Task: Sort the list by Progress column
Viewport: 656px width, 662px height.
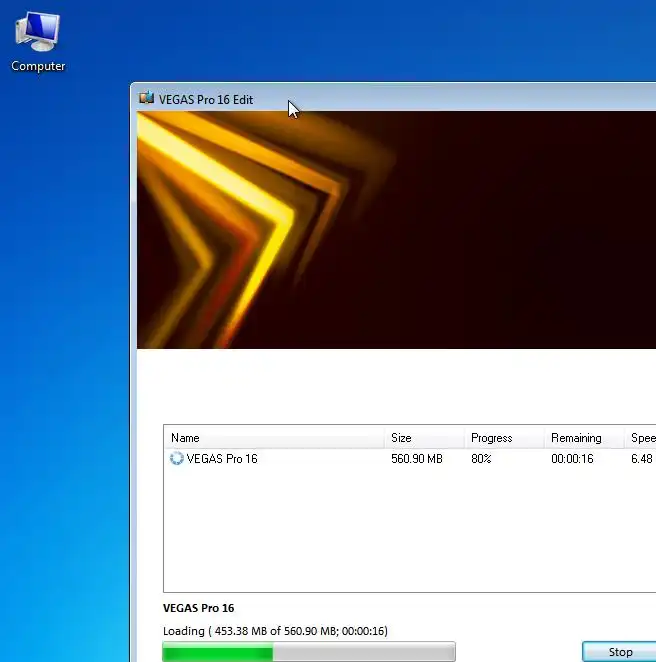Action: 504,438
